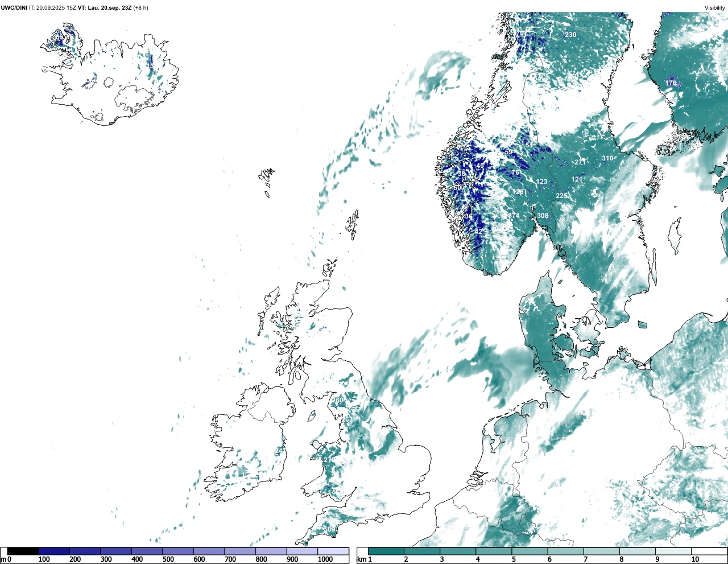Click the '5' tick on kilometre scale
Viewport: 728px width, 564px height.
[514, 559]
